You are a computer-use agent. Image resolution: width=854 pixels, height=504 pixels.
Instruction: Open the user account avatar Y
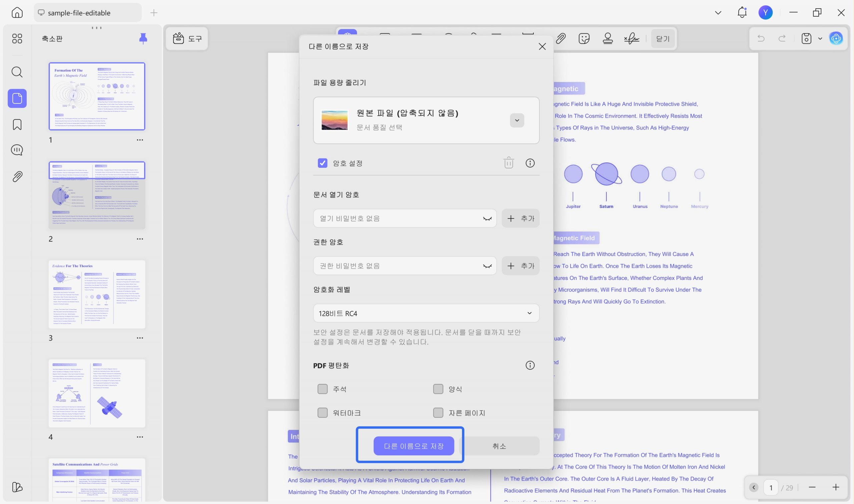coord(765,13)
